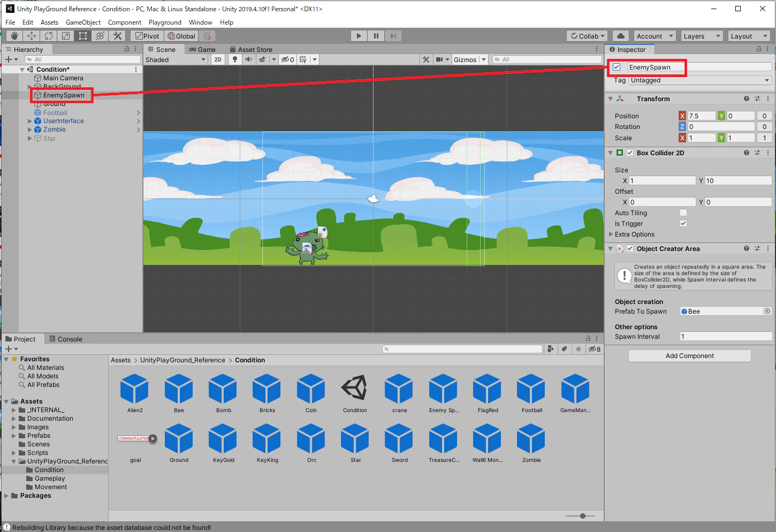
Task: Click the Play button
Action: [x=359, y=36]
